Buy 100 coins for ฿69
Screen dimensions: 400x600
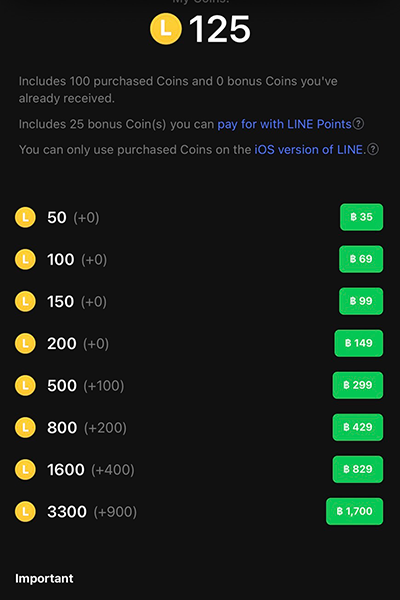coord(361,259)
